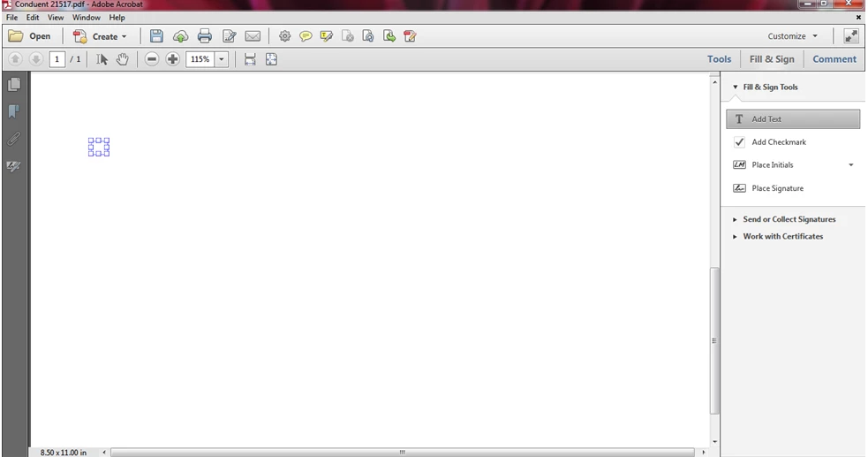Image resolution: width=868 pixels, height=457 pixels.
Task: Expand the Create dropdown arrow
Action: 124,36
